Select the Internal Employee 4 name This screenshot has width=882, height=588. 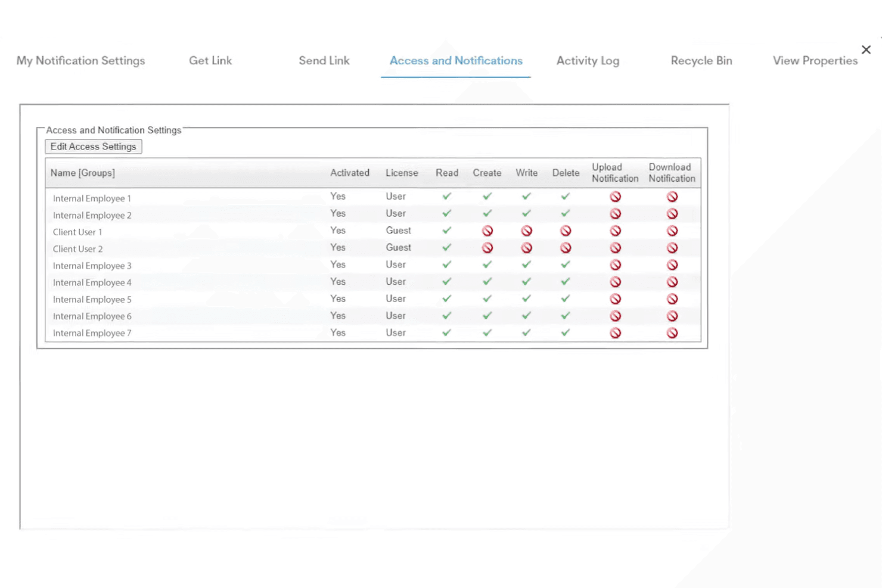(92, 282)
